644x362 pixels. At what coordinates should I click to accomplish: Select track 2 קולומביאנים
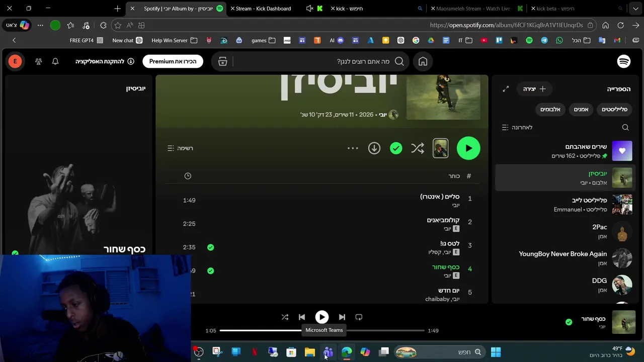[x=322, y=224]
